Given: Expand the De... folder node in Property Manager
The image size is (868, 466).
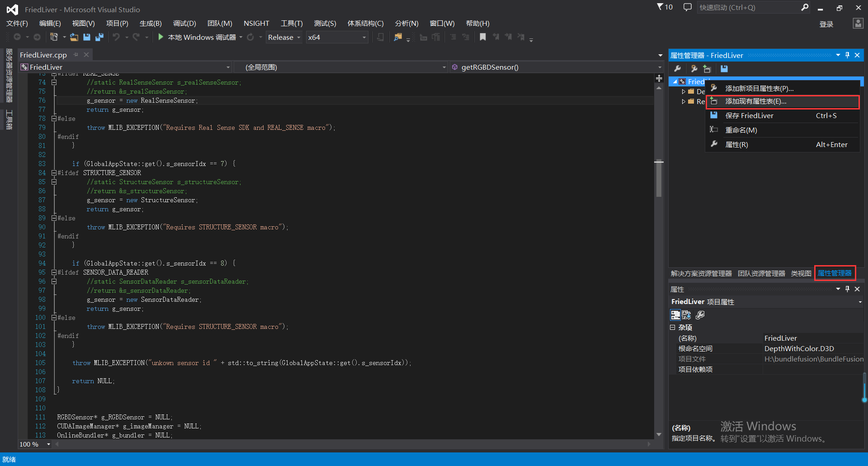Looking at the screenshot, I should point(684,92).
